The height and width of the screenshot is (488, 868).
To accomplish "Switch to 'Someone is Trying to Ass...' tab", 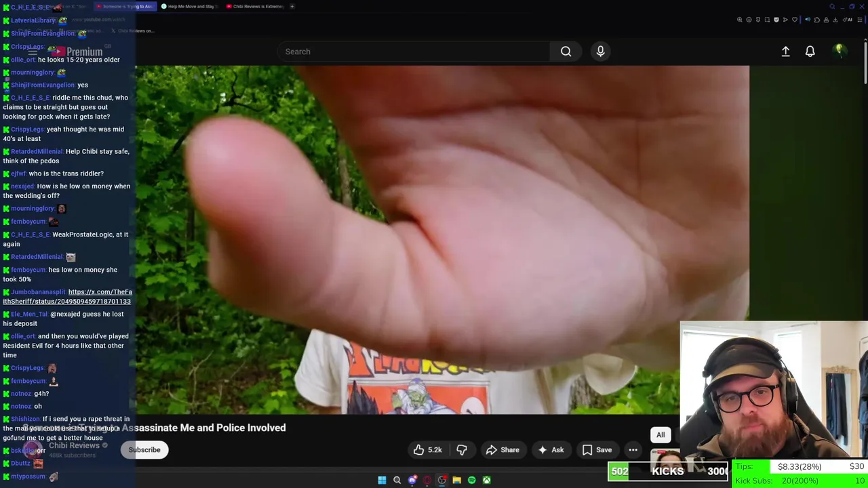I will pos(125,6).
